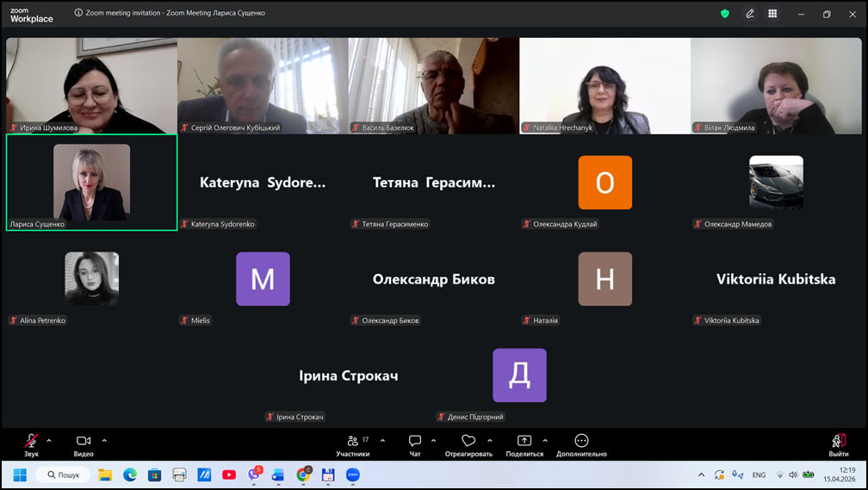Open Viber with notification badge
The image size is (868, 490).
254,474
